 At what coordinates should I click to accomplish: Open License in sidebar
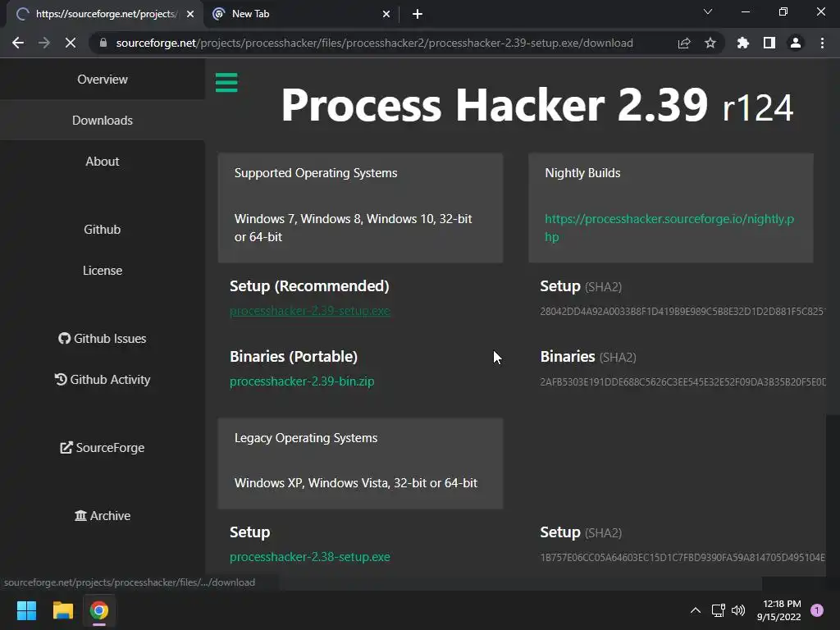click(103, 271)
